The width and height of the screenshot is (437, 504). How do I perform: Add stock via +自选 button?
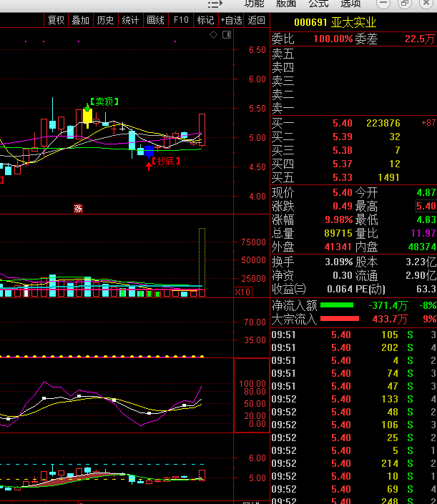point(231,20)
